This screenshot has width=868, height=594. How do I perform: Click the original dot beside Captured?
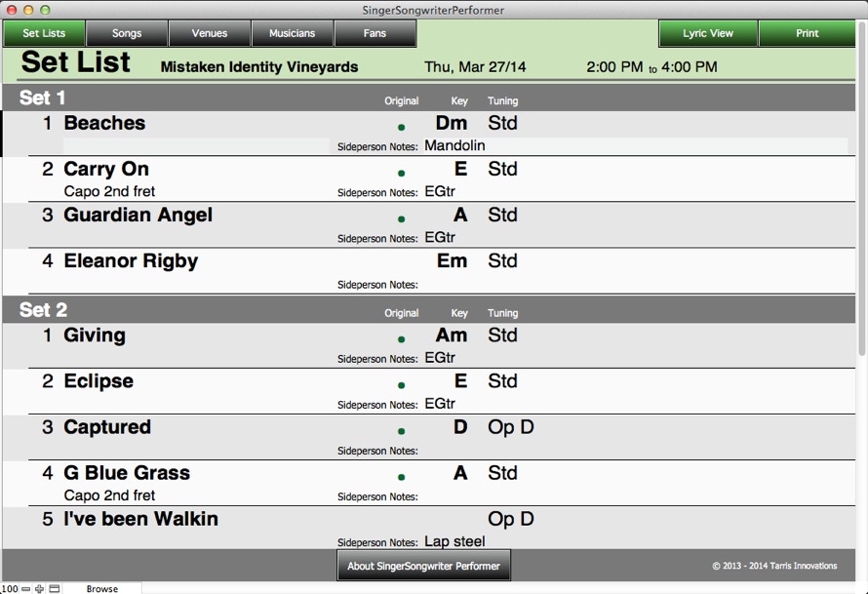click(x=401, y=431)
